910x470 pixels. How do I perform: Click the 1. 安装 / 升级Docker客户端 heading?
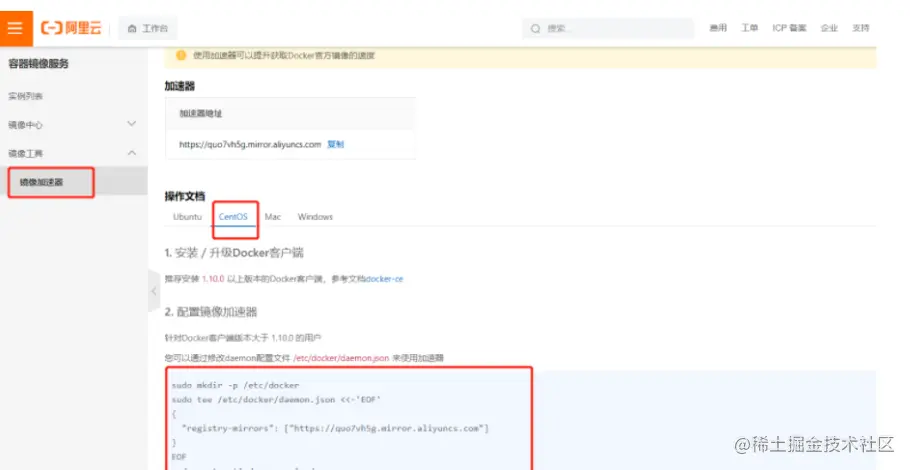coord(234,252)
